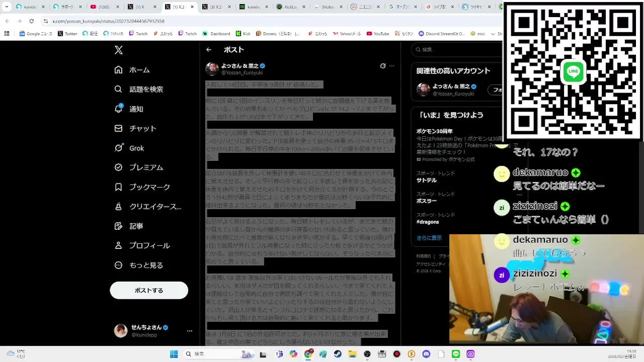Go back with the post header arrow
The width and height of the screenshot is (644, 362).
coord(209,50)
